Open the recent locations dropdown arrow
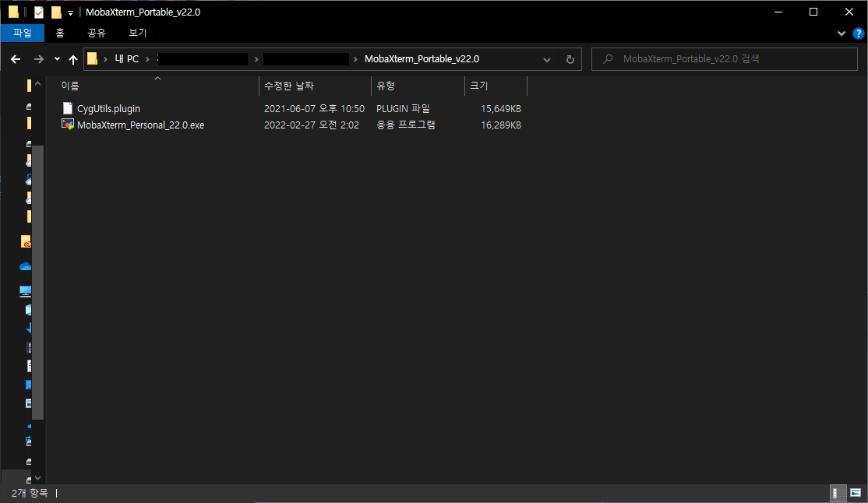This screenshot has height=503, width=868. tap(57, 58)
